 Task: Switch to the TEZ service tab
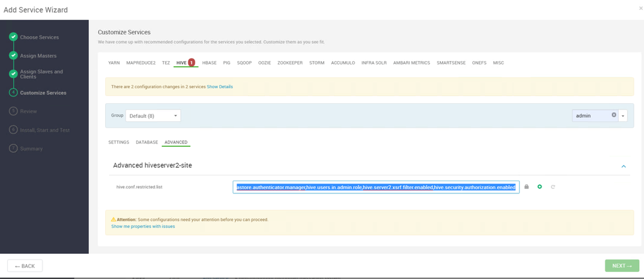tap(166, 63)
